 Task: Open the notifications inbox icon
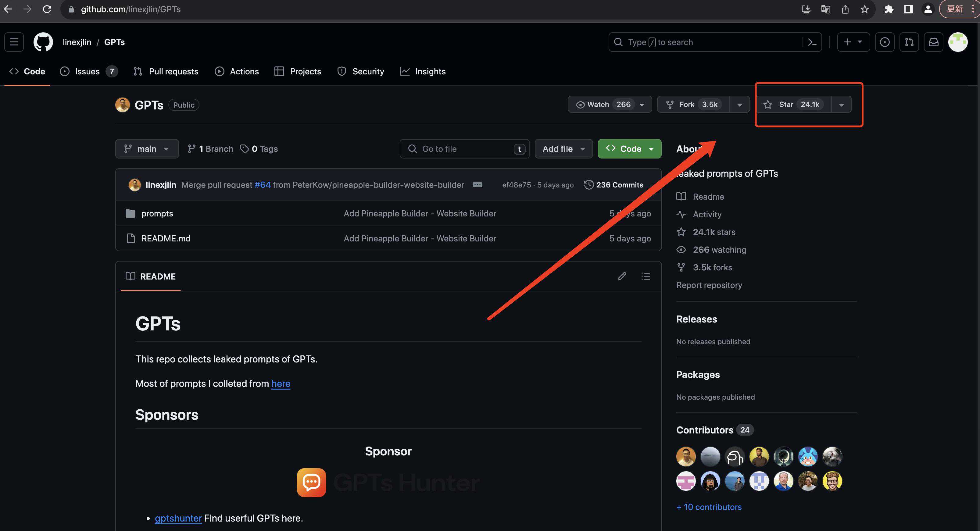[934, 42]
